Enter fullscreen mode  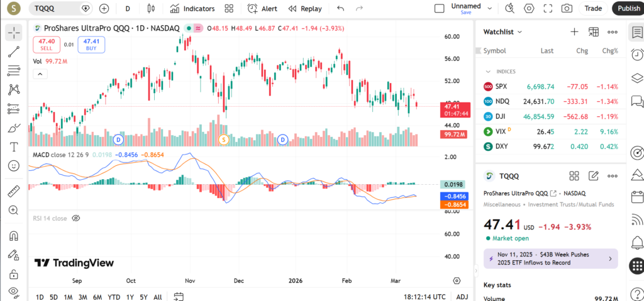pos(548,9)
